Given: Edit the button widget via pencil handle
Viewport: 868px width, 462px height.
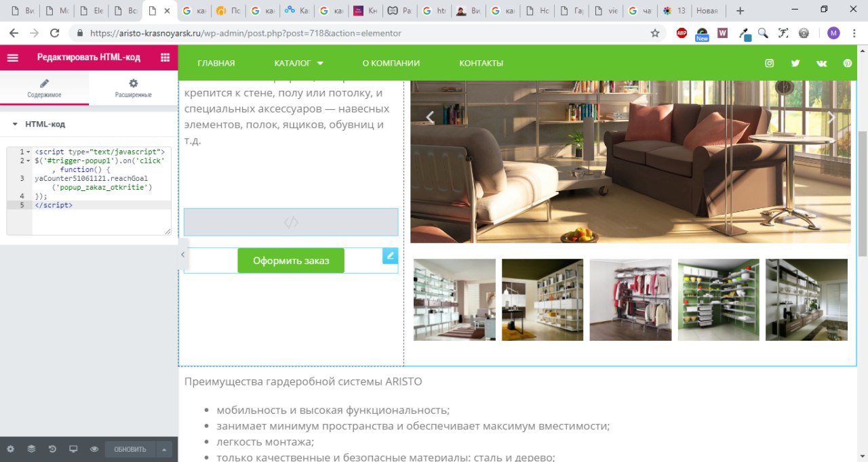Looking at the screenshot, I should pos(390,255).
